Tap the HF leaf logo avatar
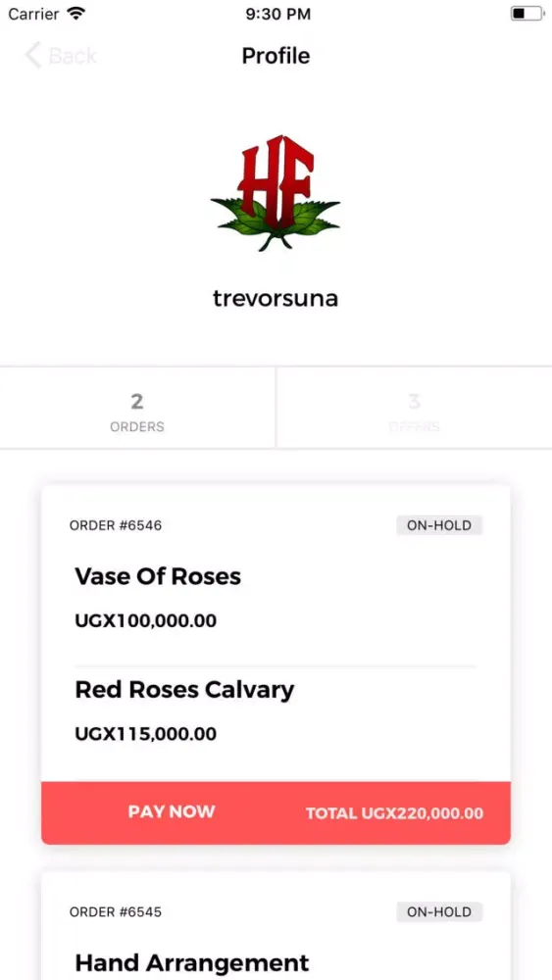 pos(276,192)
